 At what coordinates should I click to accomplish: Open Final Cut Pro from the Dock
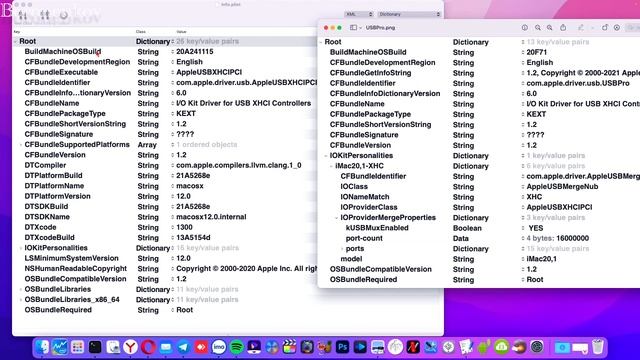pyautogui.click(x=289, y=347)
